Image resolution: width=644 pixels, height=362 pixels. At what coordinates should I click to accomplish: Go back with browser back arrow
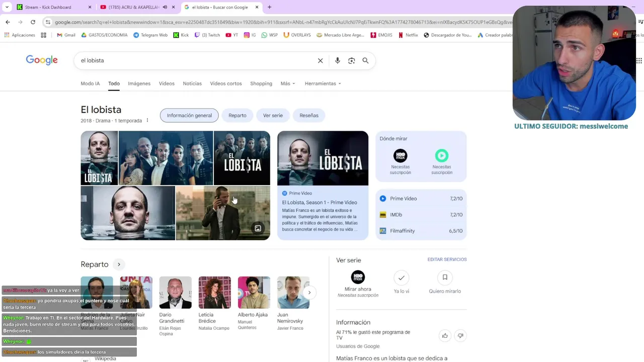pos(8,22)
